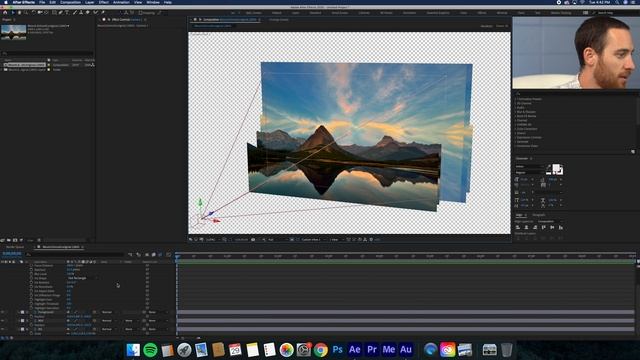
Task: Select the Eraser tool
Action: pyautogui.click(x=87, y=13)
